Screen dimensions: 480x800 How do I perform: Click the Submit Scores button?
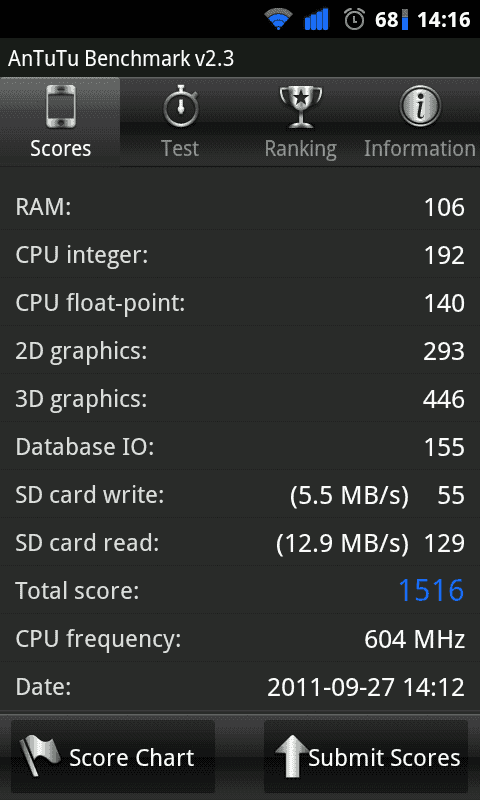[x=366, y=756]
